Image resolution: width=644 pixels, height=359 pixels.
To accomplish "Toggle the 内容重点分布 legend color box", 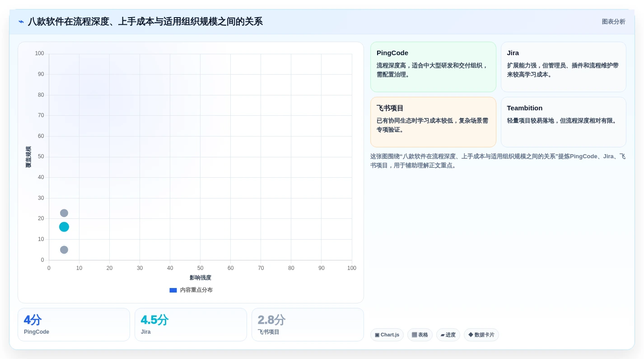I will (x=173, y=290).
